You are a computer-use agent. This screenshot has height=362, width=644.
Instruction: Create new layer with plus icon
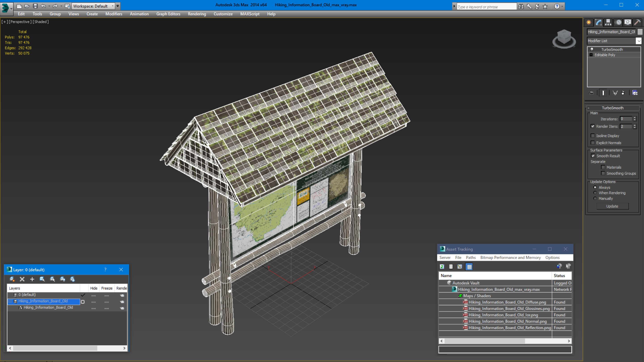(x=32, y=279)
